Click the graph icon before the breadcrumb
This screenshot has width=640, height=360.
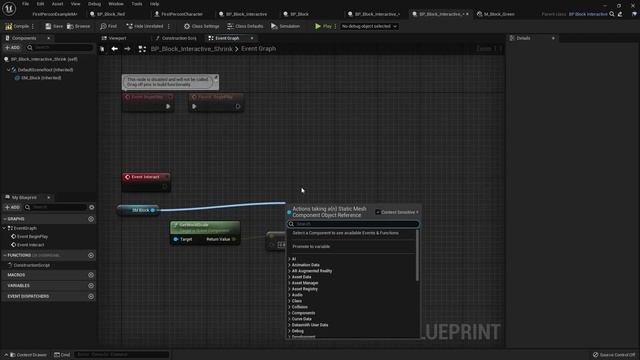(142, 49)
